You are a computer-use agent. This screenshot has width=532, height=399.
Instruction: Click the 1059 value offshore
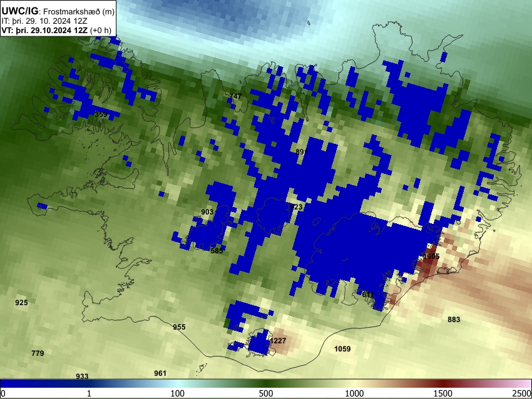342,349
